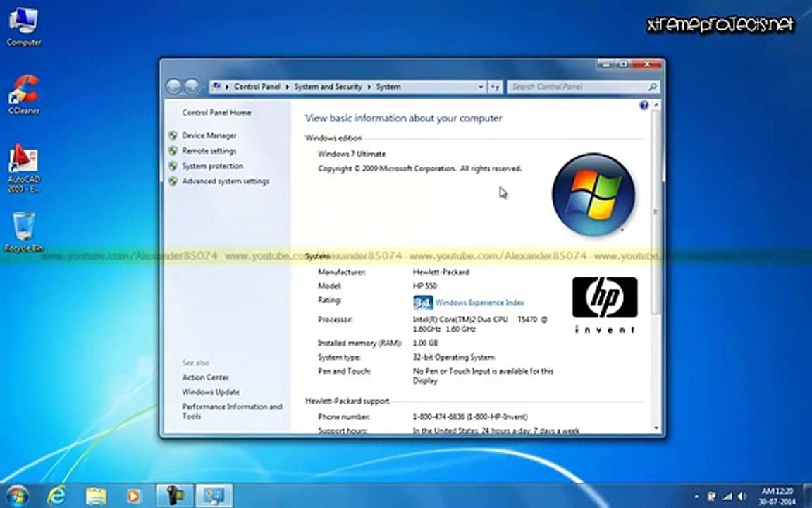Click the Show desktop button

807,496
